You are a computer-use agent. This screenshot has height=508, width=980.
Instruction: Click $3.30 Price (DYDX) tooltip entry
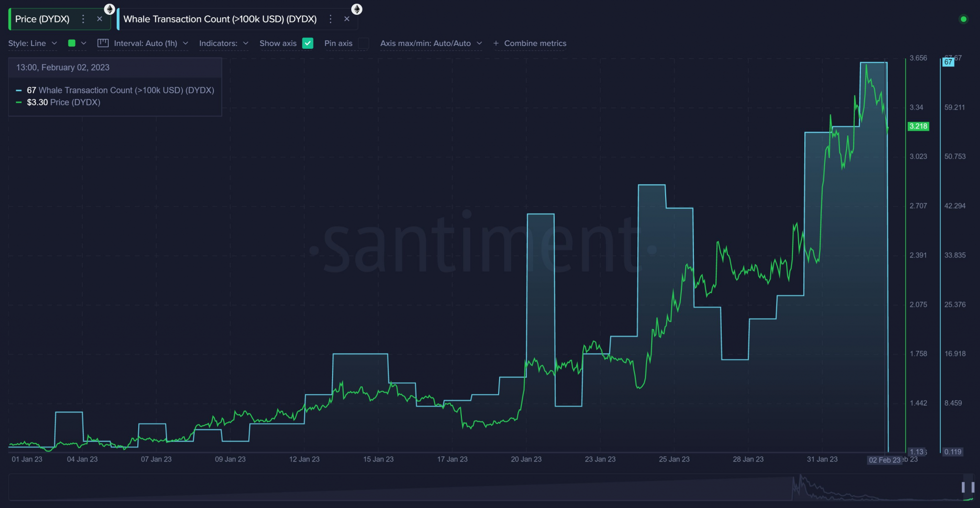tap(58, 102)
